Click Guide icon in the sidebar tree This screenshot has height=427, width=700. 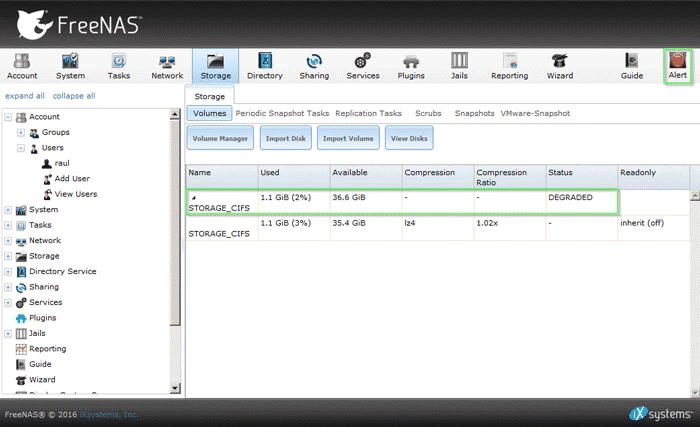21,364
